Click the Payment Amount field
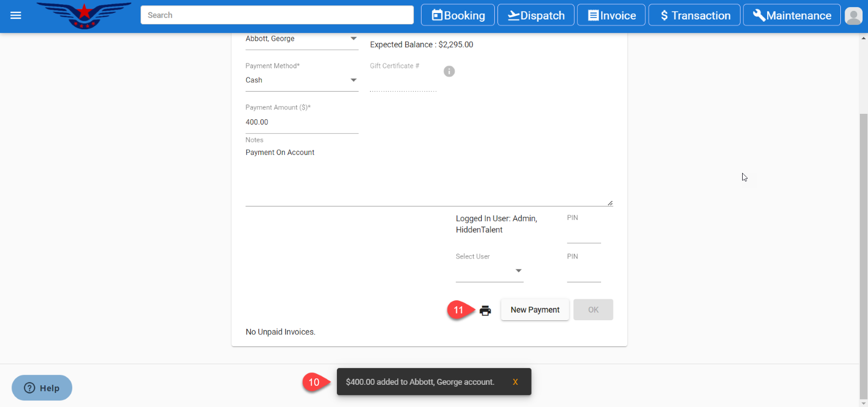The width and height of the screenshot is (868, 407). [x=302, y=122]
